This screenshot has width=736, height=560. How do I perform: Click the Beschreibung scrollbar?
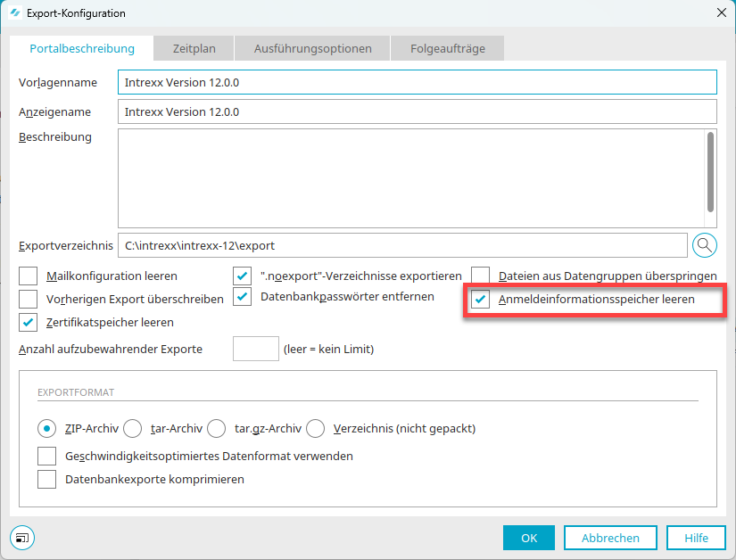[x=710, y=169]
